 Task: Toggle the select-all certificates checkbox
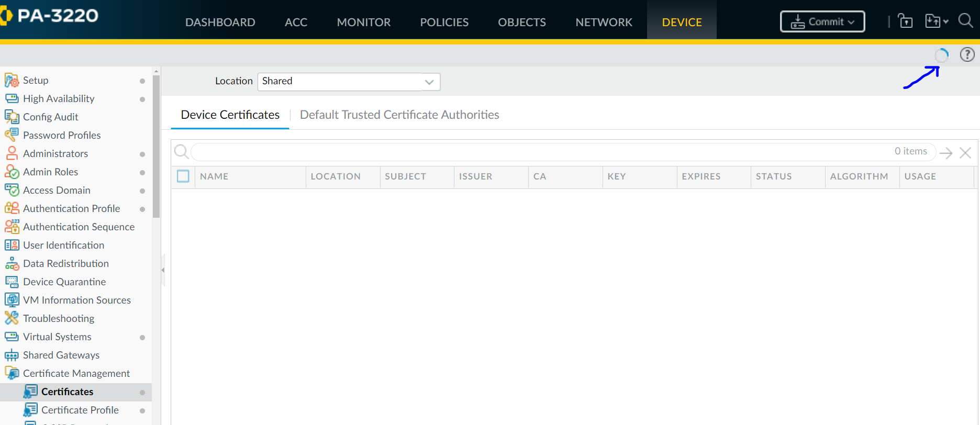pyautogui.click(x=183, y=176)
